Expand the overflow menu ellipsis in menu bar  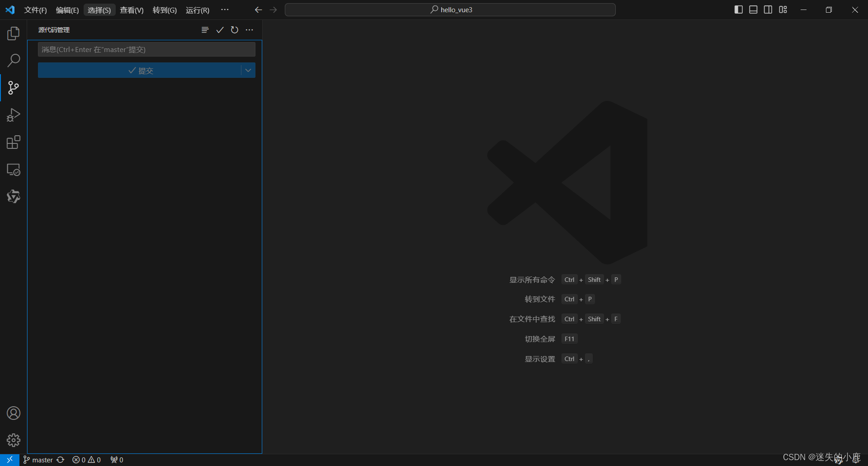tap(225, 10)
